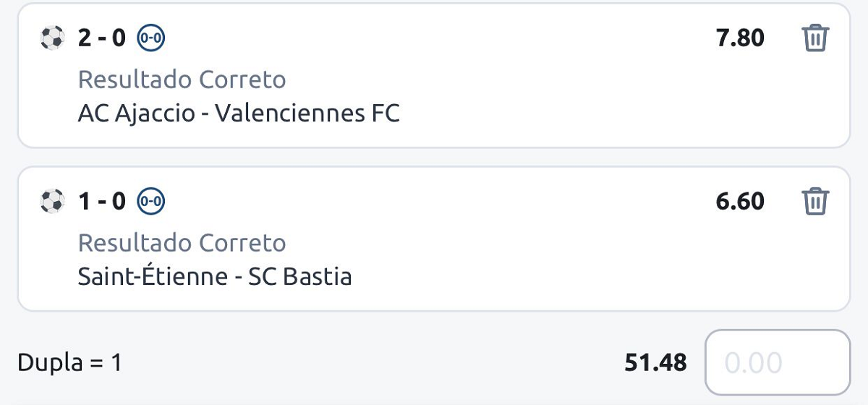Click the 6.60 odds value

pyautogui.click(x=740, y=201)
